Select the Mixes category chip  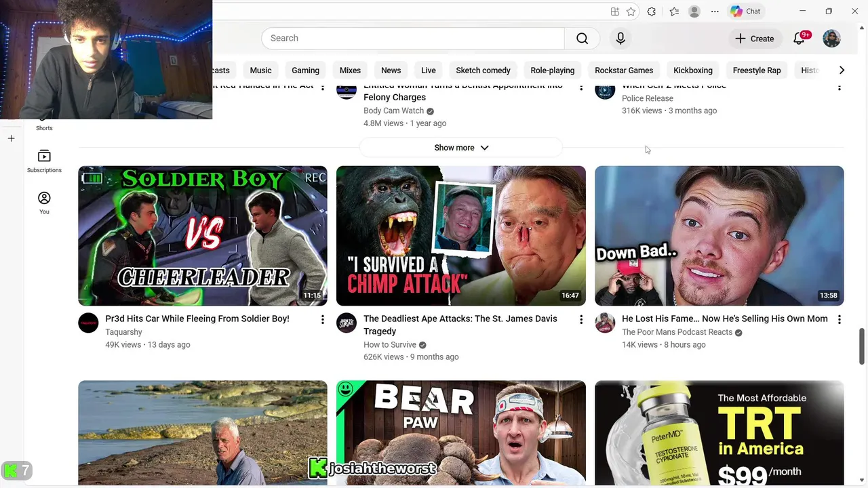[x=350, y=70]
